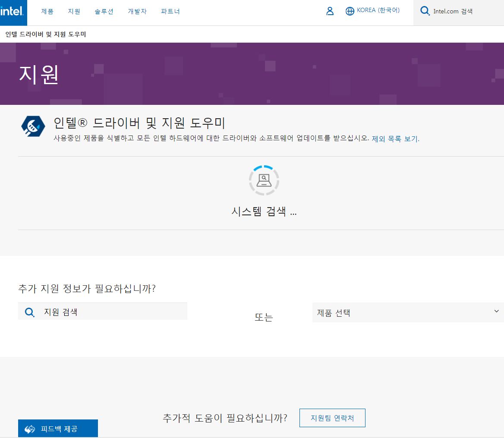Focus the Intel.com 검색 field
Image resolution: width=504 pixels, height=438 pixels.
point(459,13)
